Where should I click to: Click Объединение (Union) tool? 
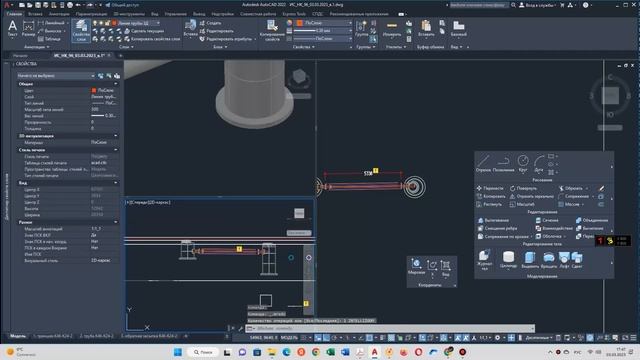pos(592,220)
